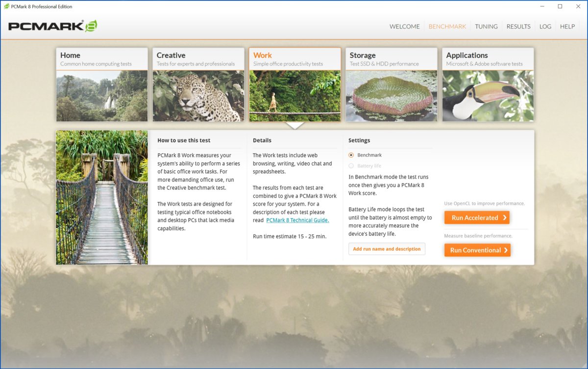Select the Home benchmark card
The width and height of the screenshot is (588, 369).
click(102, 84)
